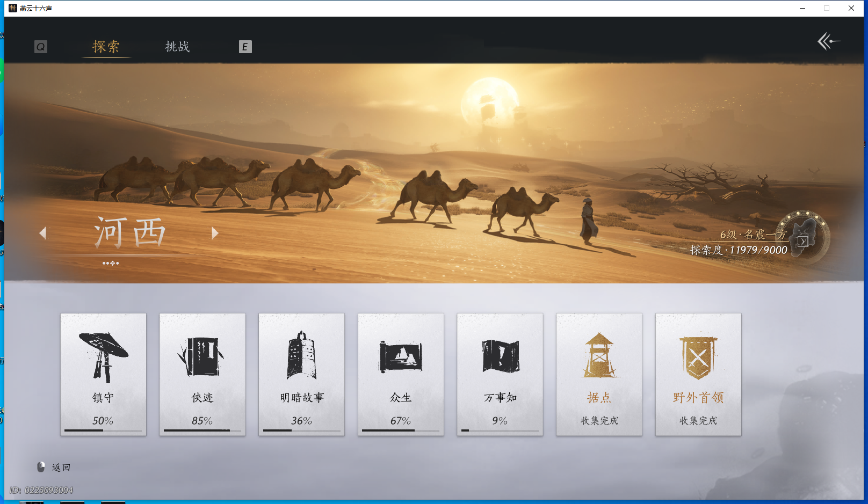Switch to the 探索 tab
The height and width of the screenshot is (504, 868).
click(x=106, y=47)
